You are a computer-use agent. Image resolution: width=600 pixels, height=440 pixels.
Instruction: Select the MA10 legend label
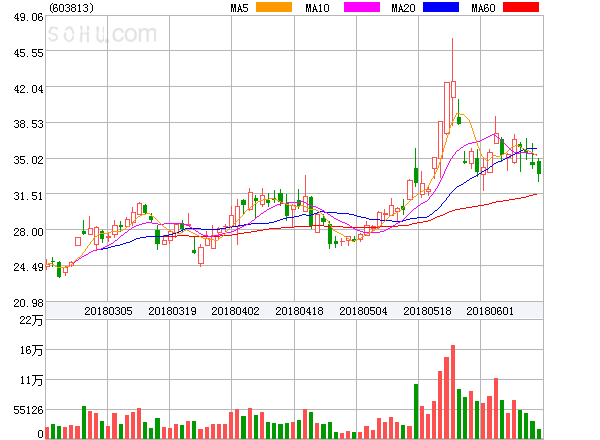pos(317,8)
